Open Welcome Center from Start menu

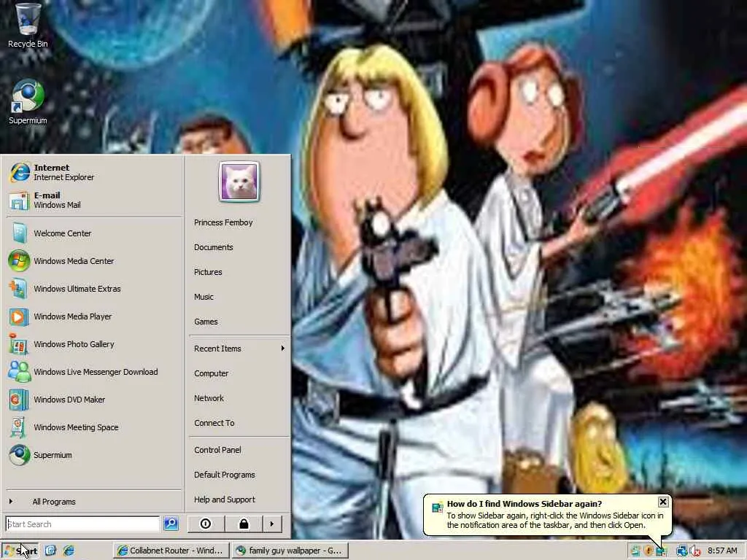click(x=94, y=233)
